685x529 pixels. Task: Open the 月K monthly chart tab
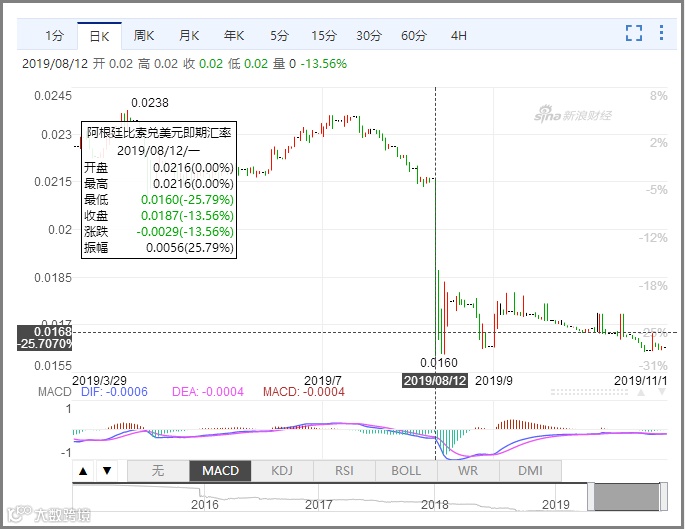189,35
